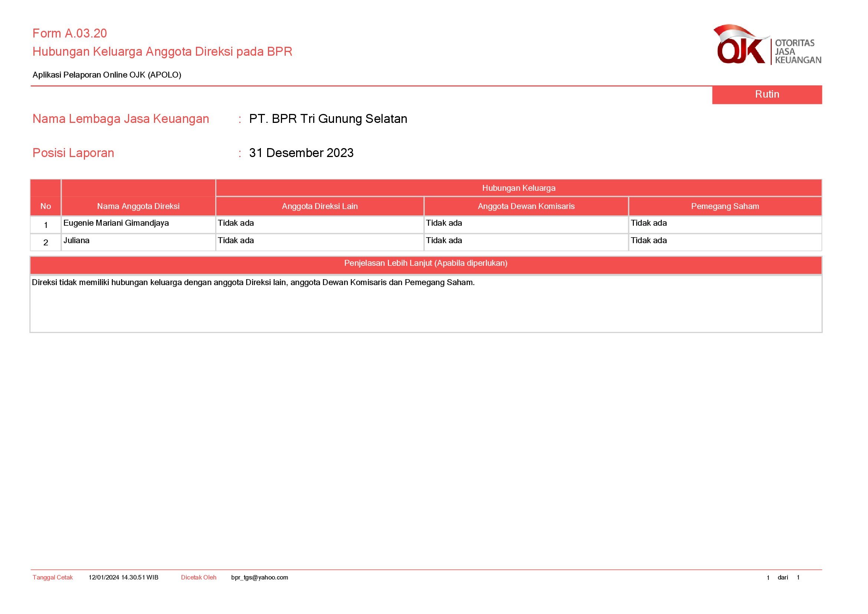Click the 31 Desember 2023 report date

301,153
